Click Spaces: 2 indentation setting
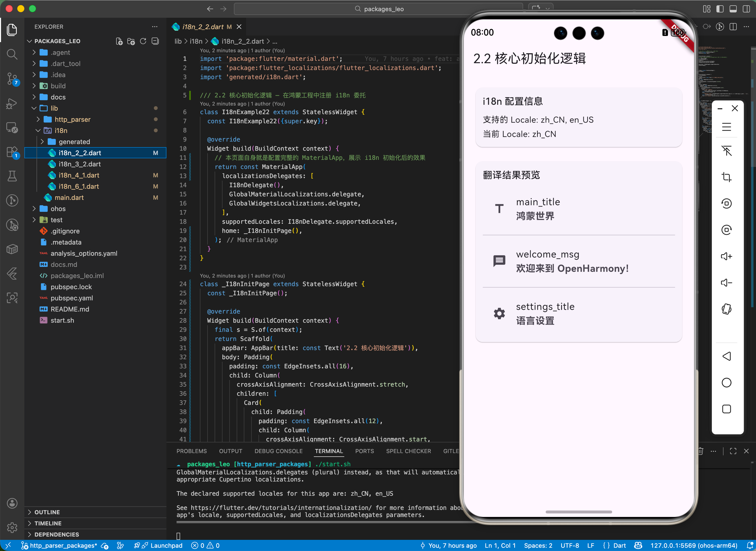The width and height of the screenshot is (756, 551). click(x=538, y=546)
